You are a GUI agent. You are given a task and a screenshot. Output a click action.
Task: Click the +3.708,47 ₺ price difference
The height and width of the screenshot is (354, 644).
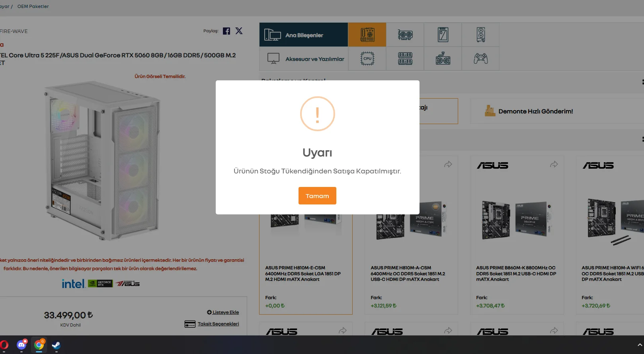(490, 306)
